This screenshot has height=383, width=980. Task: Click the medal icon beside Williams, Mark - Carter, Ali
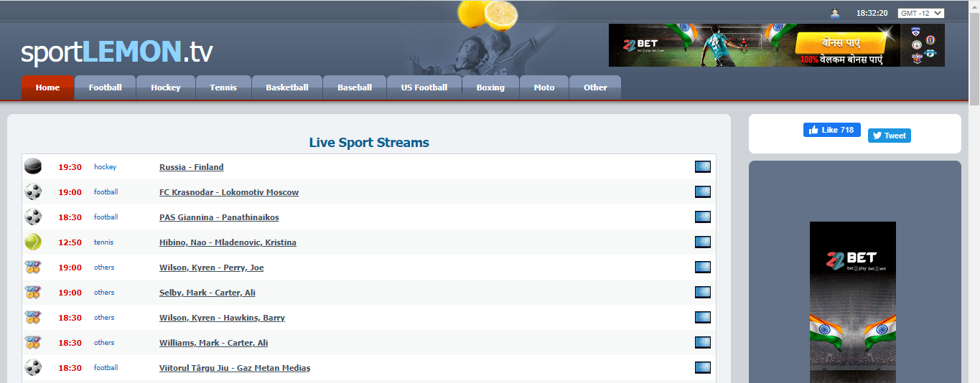click(33, 342)
